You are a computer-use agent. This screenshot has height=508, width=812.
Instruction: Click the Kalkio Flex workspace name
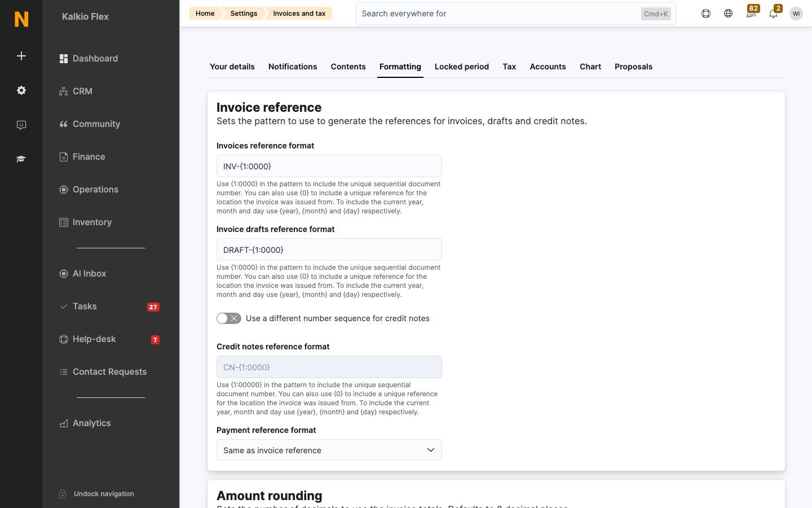coord(85,17)
